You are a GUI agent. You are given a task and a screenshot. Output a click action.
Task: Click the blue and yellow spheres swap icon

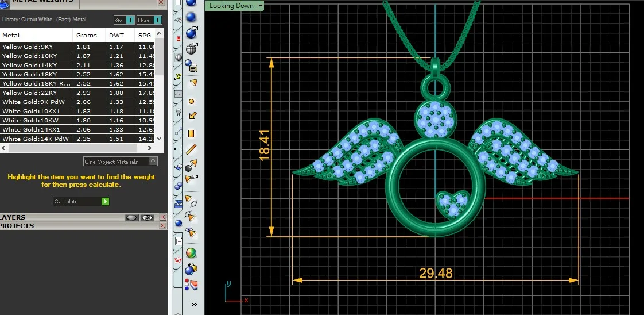[x=191, y=270]
